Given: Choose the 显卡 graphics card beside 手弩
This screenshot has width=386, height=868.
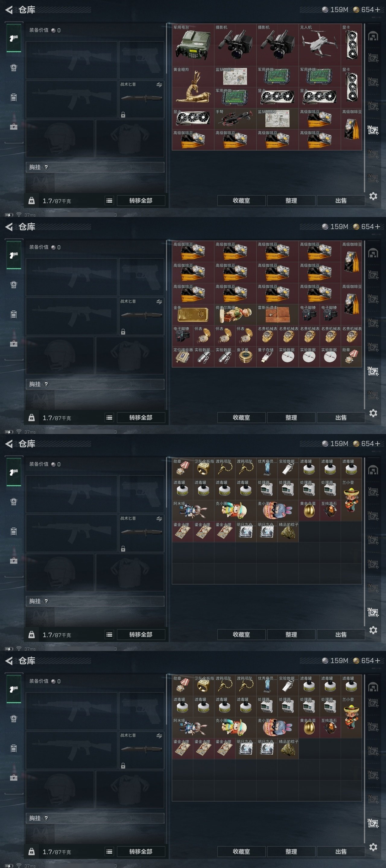Looking at the screenshot, I should (x=193, y=119).
